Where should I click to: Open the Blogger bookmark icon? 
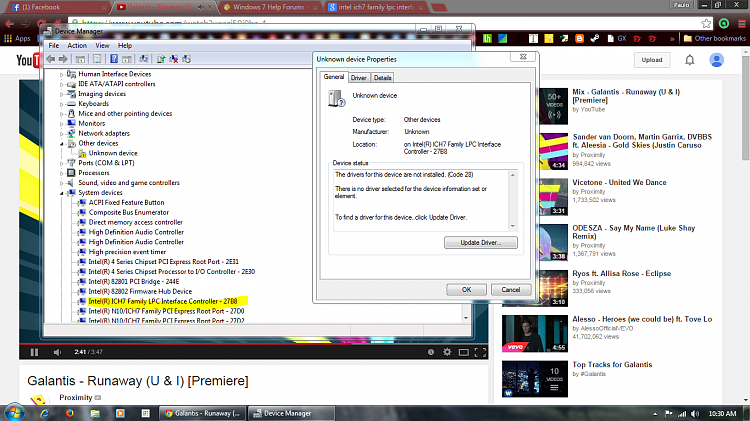[579, 38]
